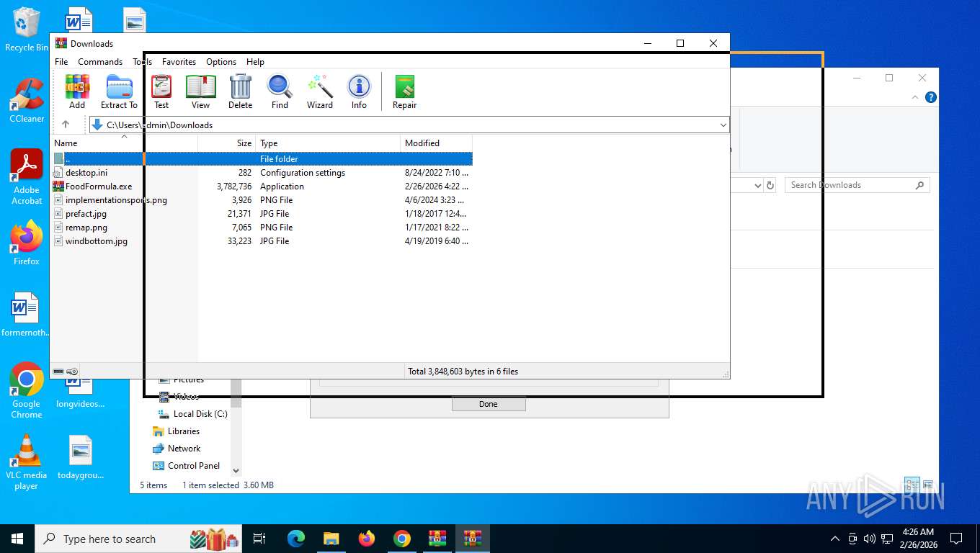The width and height of the screenshot is (980, 553).
Task: Open Google Chrome desktop shortcut
Action: pyautogui.click(x=27, y=390)
